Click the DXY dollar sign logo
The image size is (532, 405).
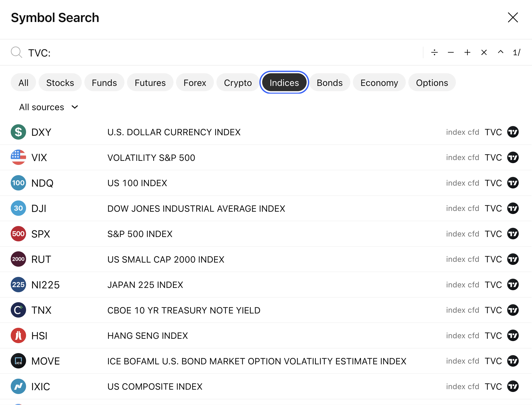pyautogui.click(x=18, y=132)
